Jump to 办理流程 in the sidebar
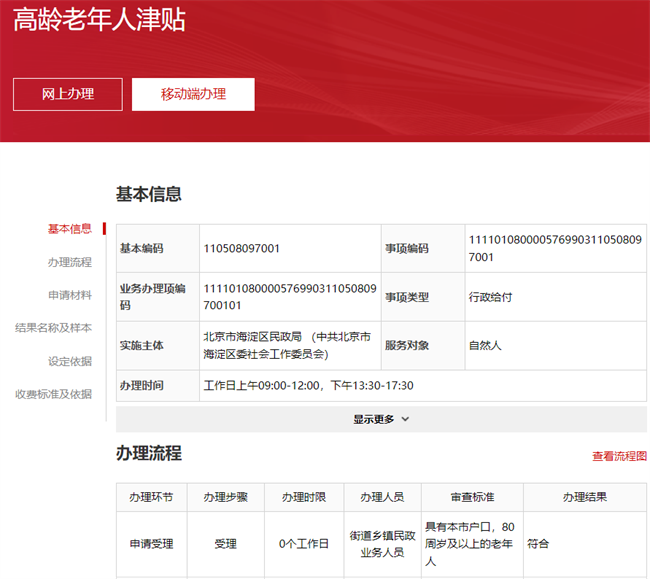This screenshot has width=650, height=579. click(70, 262)
